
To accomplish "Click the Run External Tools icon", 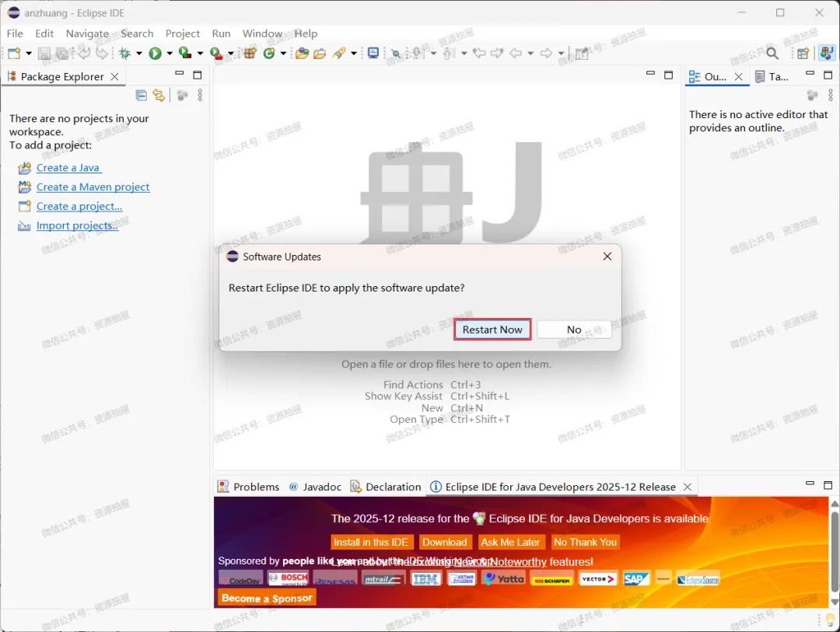I will (x=216, y=53).
